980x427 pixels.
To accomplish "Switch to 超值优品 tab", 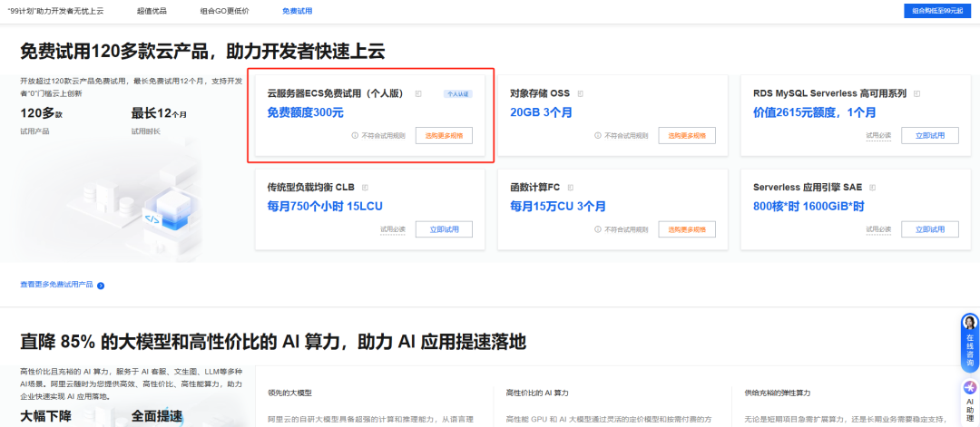I will pos(152,11).
